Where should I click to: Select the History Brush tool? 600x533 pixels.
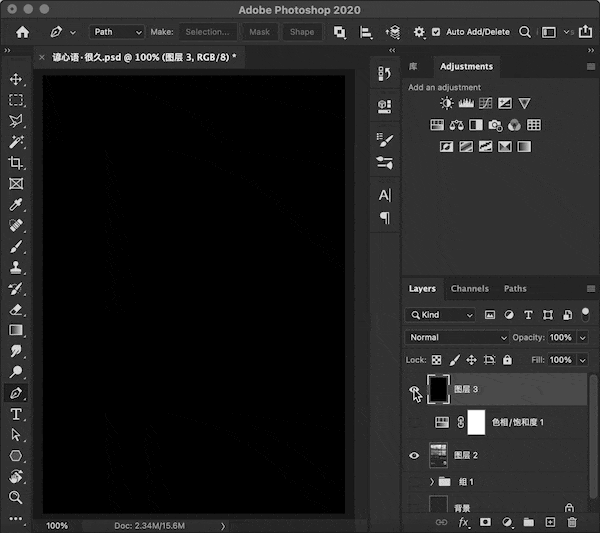point(16,289)
